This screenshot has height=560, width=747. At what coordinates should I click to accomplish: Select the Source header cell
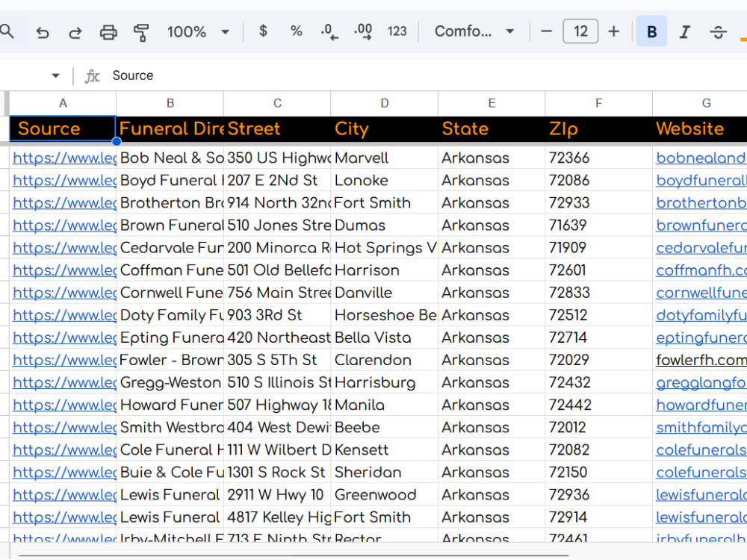[x=63, y=128]
